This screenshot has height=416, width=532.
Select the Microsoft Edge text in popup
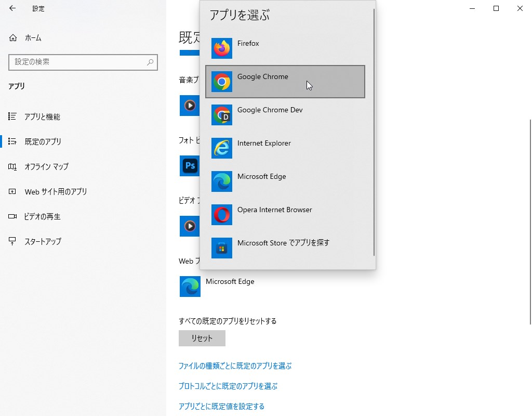tap(262, 176)
